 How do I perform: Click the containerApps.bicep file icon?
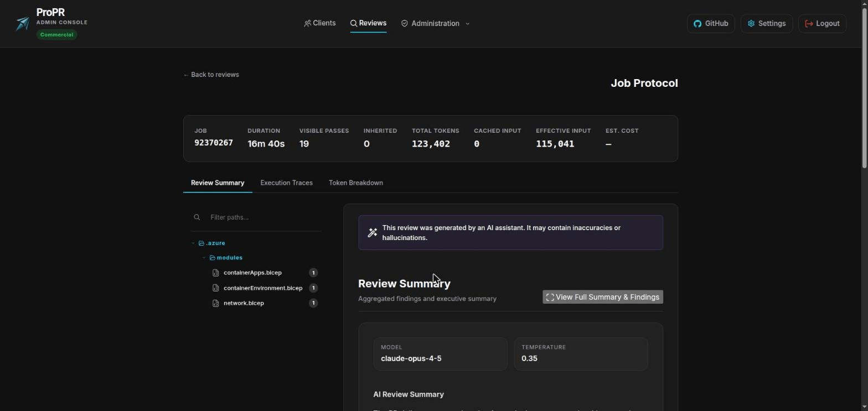pyautogui.click(x=216, y=273)
